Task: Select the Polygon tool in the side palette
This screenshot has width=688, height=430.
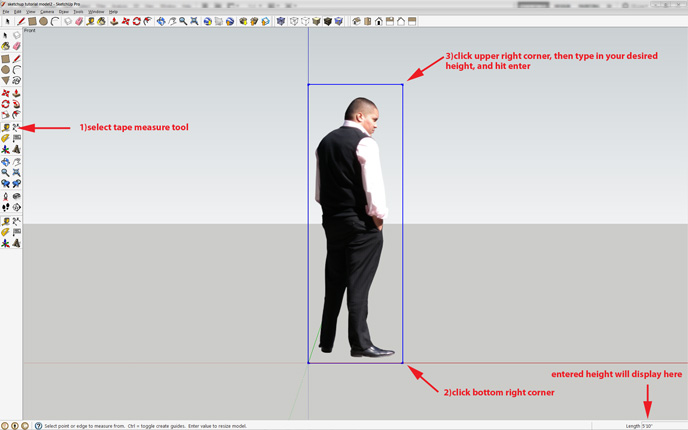Action: 5,80
